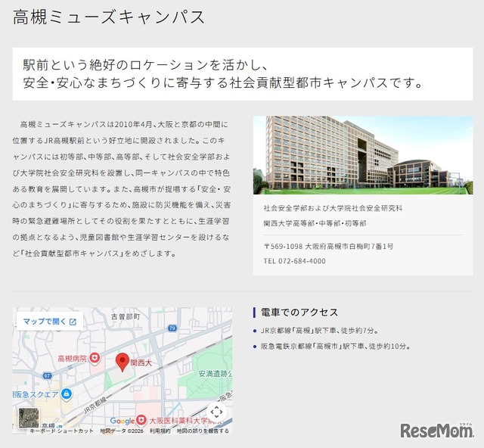Click the 古曽部町 label on the map
The image size is (484, 448).
click(126, 316)
